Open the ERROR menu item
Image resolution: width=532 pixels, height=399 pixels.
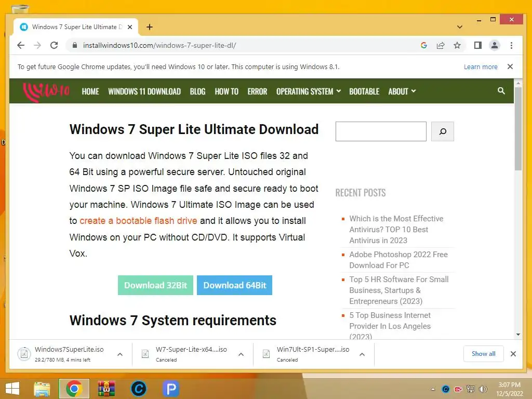tap(257, 91)
